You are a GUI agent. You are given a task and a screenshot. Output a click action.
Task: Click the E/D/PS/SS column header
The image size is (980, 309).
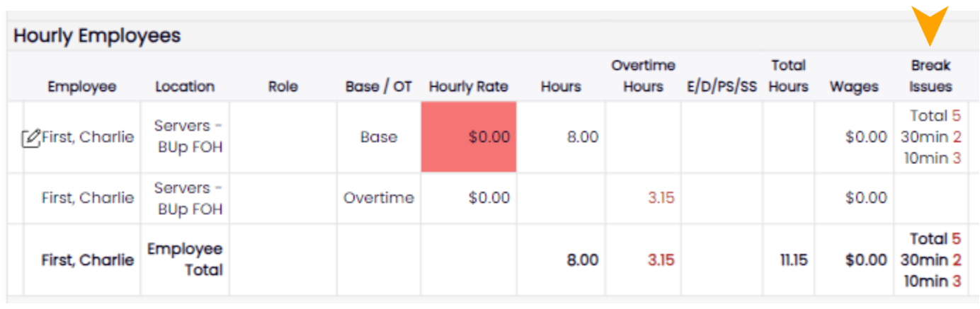pyautogui.click(x=722, y=87)
